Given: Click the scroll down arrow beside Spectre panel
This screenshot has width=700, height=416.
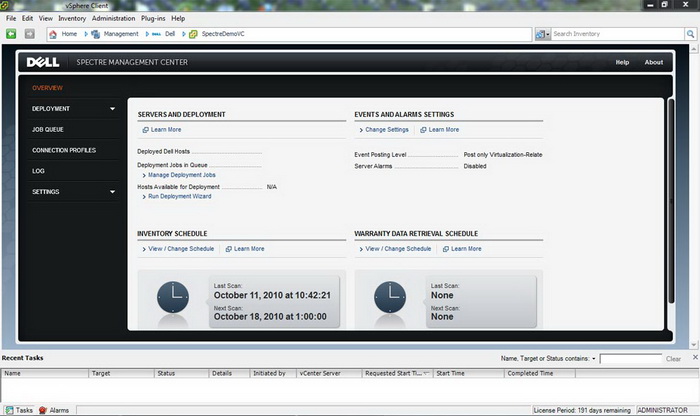Looking at the screenshot, I should [x=694, y=345].
